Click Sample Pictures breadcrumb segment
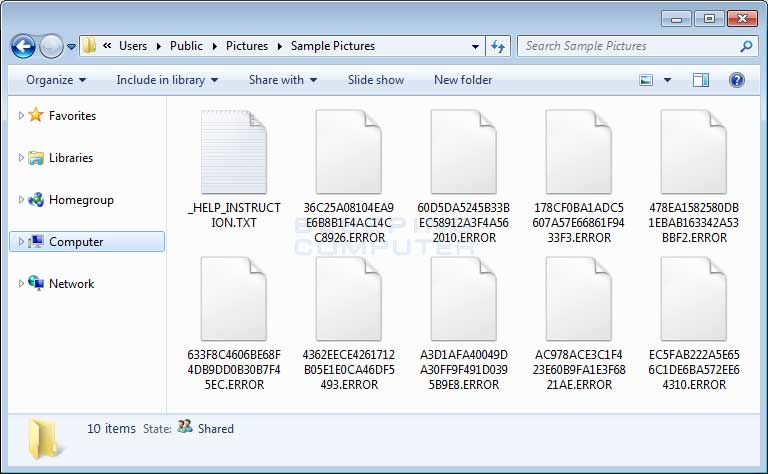Viewport: 768px width, 474px height. point(333,46)
